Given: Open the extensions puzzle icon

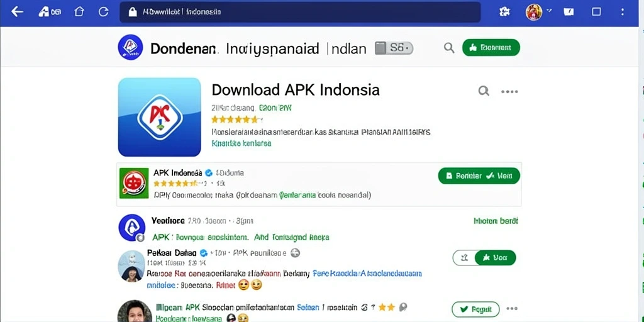Looking at the screenshot, I should [504, 12].
